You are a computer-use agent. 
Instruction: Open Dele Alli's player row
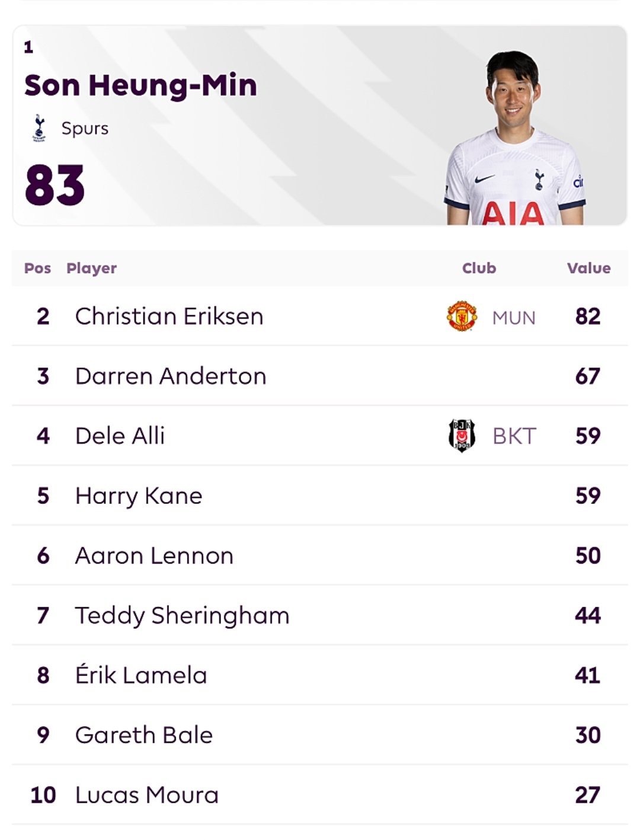pos(320,436)
